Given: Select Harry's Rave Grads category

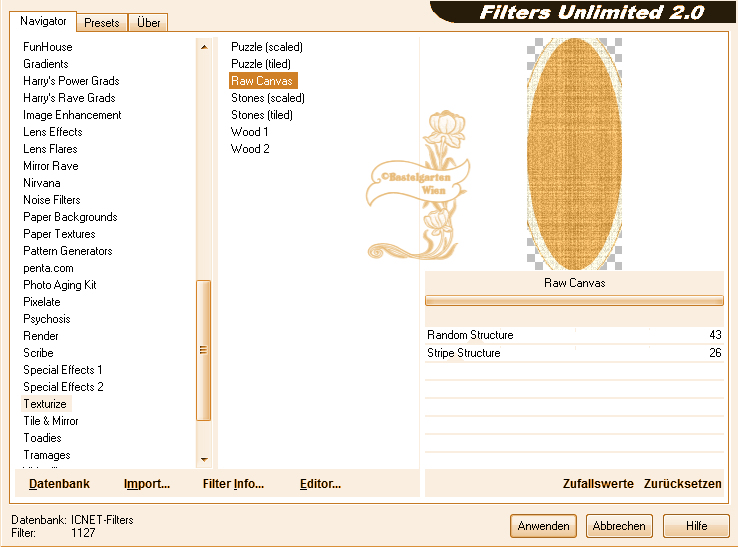Looking at the screenshot, I should pos(69,98).
